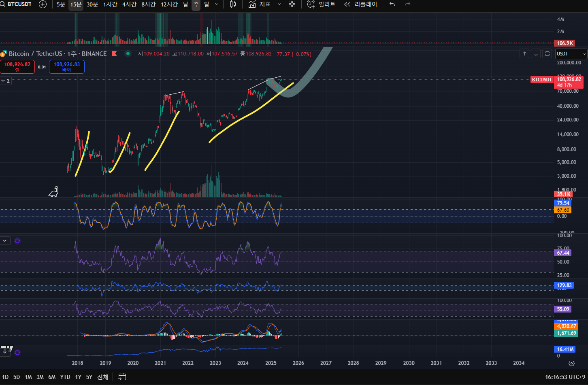
Task: Open the candlestick chart type menu
Action: [x=233, y=4]
